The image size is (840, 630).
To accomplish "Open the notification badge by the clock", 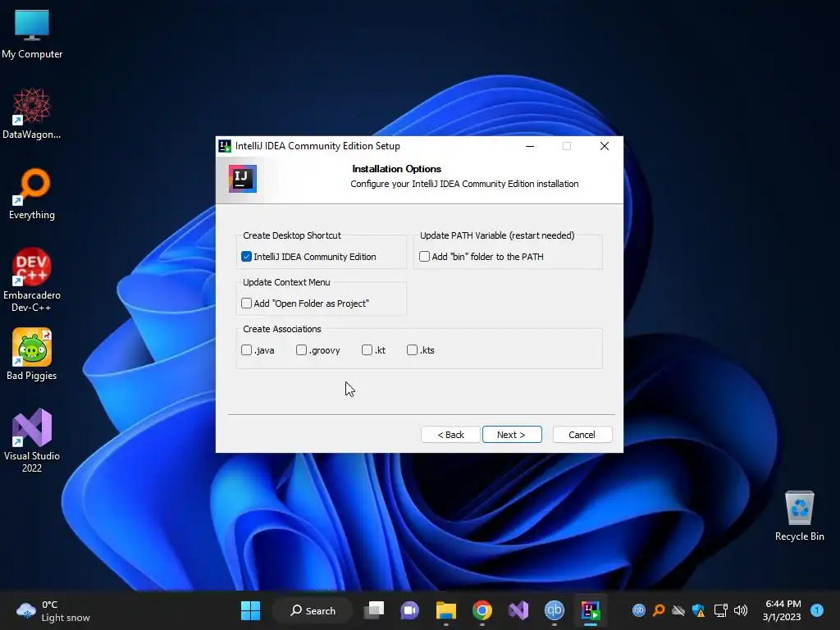I will point(817,610).
